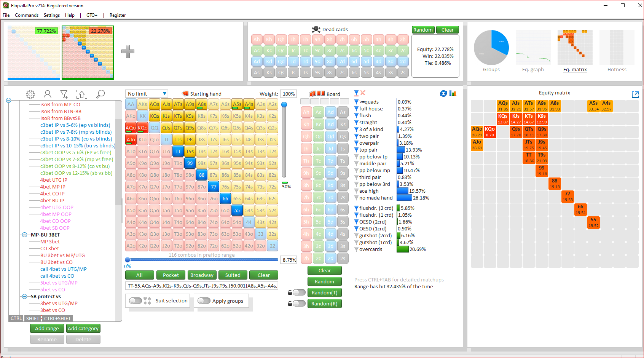Select the 77.722% player range thumbnail
The image size is (644, 358).
(x=33, y=53)
